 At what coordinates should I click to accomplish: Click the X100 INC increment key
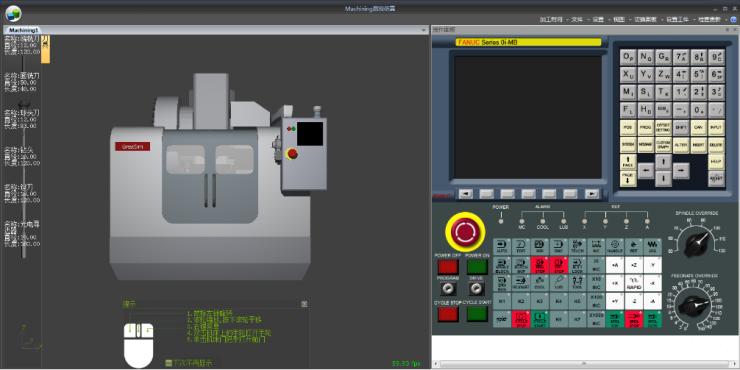(596, 301)
